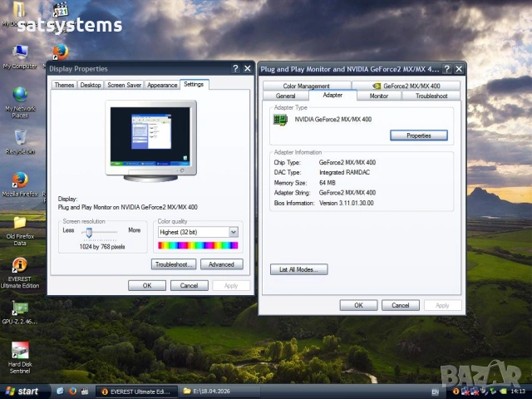Switch to Screen Saver tab
The image size is (532, 399).
click(124, 85)
